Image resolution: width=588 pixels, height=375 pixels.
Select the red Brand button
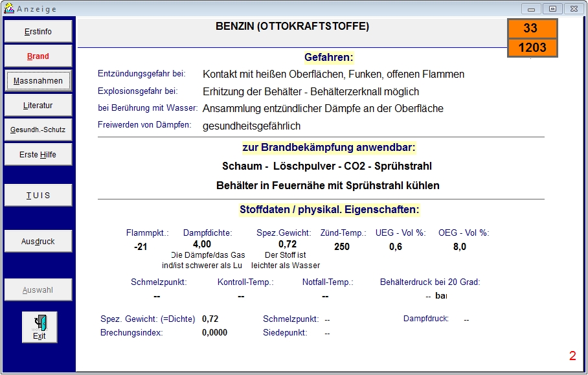click(38, 56)
